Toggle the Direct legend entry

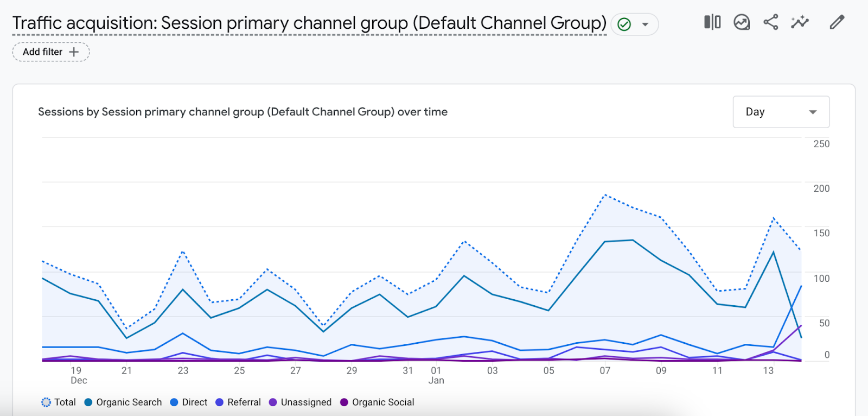(189, 402)
